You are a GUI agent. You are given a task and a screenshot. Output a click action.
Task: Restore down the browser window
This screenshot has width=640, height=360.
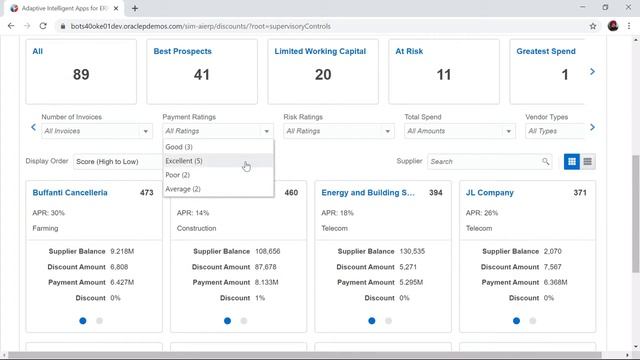605,7
